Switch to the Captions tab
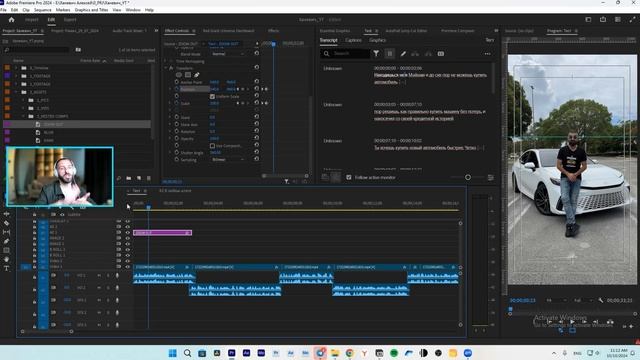640x360 pixels. (353, 40)
